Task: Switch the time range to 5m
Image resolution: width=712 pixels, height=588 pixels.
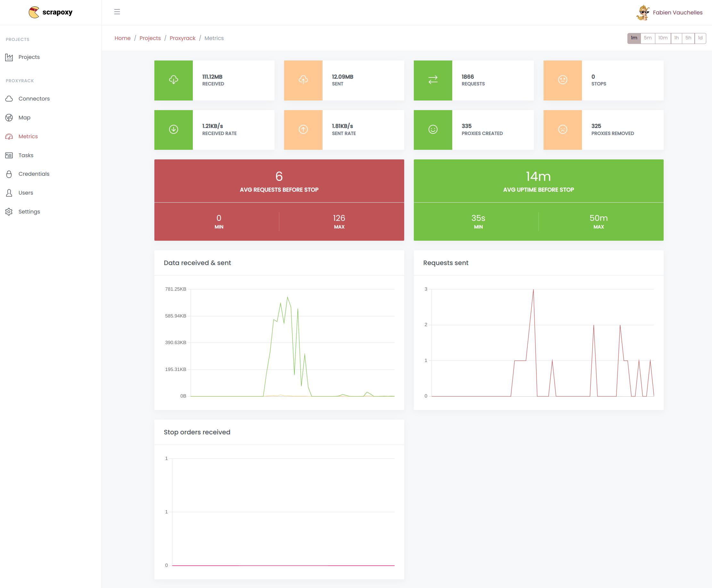Action: coord(648,38)
